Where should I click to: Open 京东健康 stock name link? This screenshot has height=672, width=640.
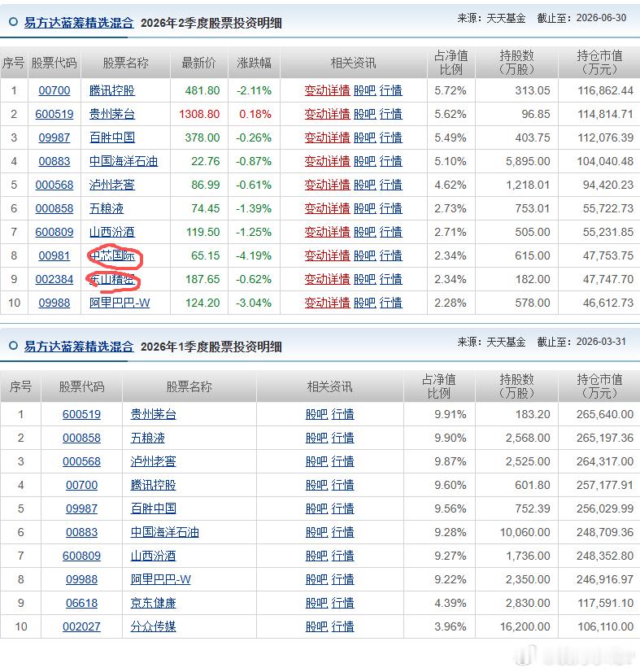pos(154,603)
